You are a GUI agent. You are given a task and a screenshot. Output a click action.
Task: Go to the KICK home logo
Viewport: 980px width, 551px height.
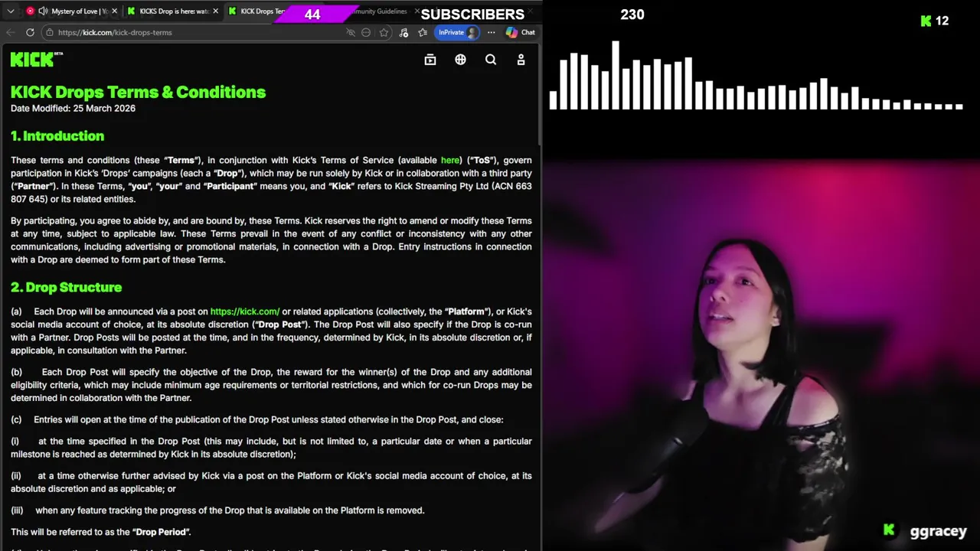point(36,60)
